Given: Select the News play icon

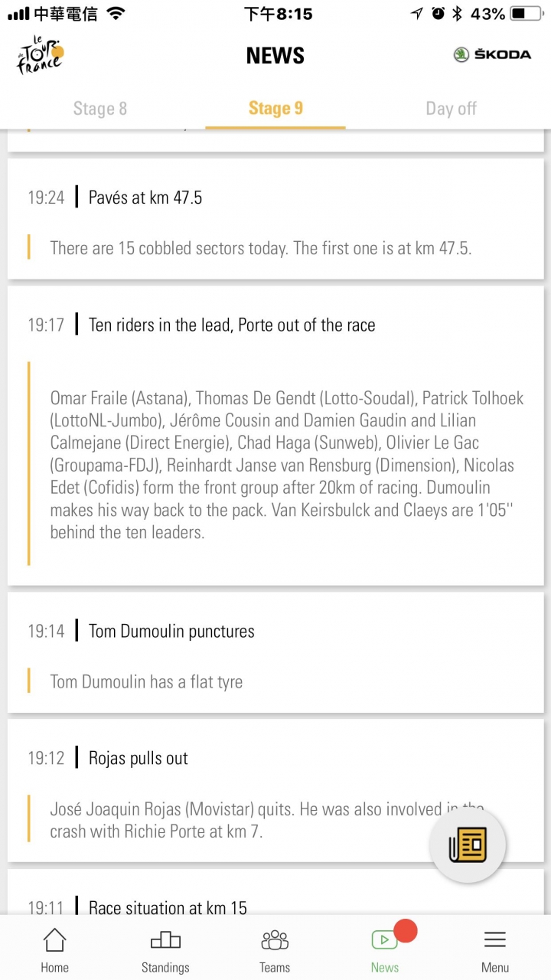Looking at the screenshot, I should (x=384, y=940).
